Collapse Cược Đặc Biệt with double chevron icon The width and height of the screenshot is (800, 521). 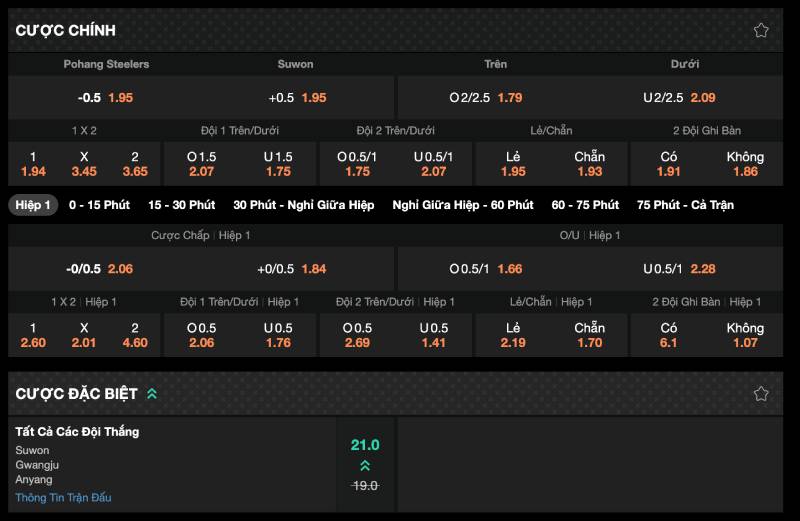click(x=152, y=394)
